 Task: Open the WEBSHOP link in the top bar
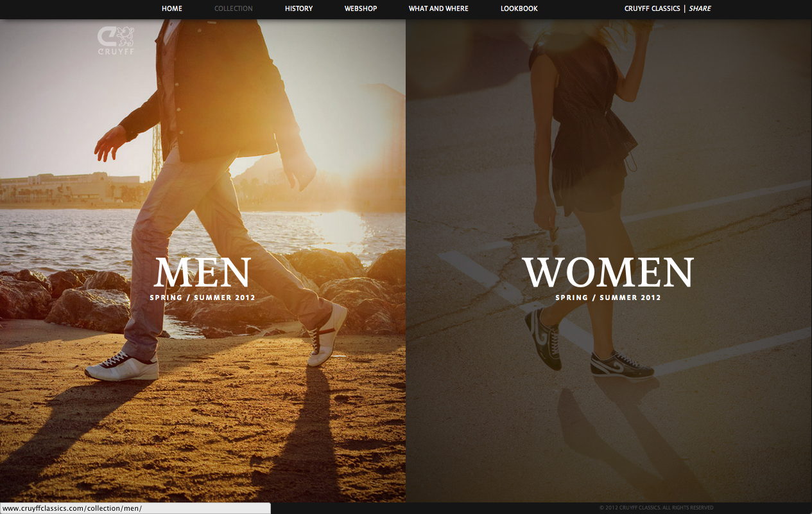pos(361,8)
